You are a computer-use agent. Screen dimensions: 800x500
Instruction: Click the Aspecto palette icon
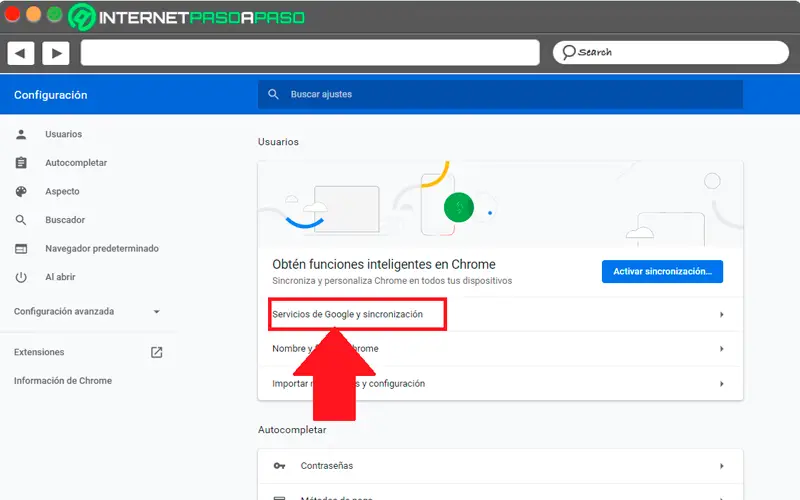pyautogui.click(x=21, y=191)
